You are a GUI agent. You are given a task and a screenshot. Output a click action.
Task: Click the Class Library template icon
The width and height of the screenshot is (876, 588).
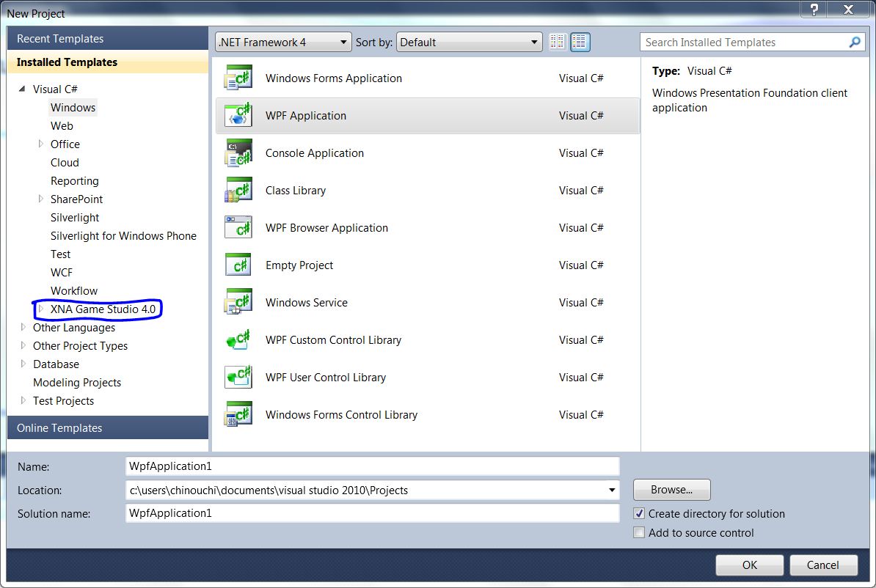[x=238, y=191]
